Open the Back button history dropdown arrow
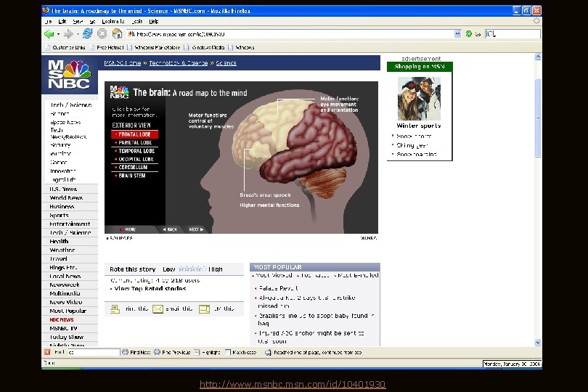The width and height of the screenshot is (588, 392). click(59, 34)
